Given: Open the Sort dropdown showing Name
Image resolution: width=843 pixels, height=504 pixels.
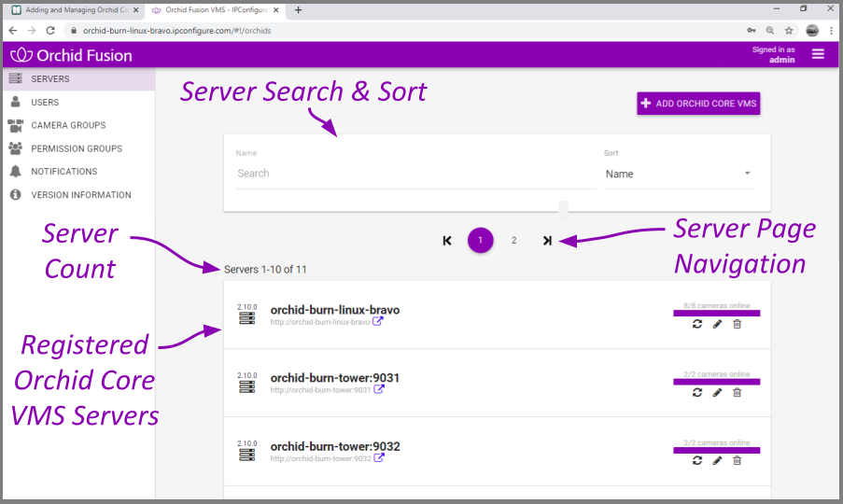Looking at the screenshot, I should 679,175.
